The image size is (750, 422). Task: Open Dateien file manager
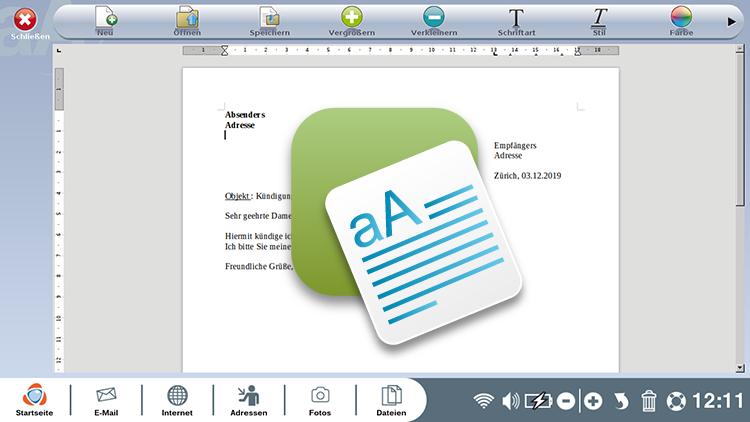pos(391,400)
